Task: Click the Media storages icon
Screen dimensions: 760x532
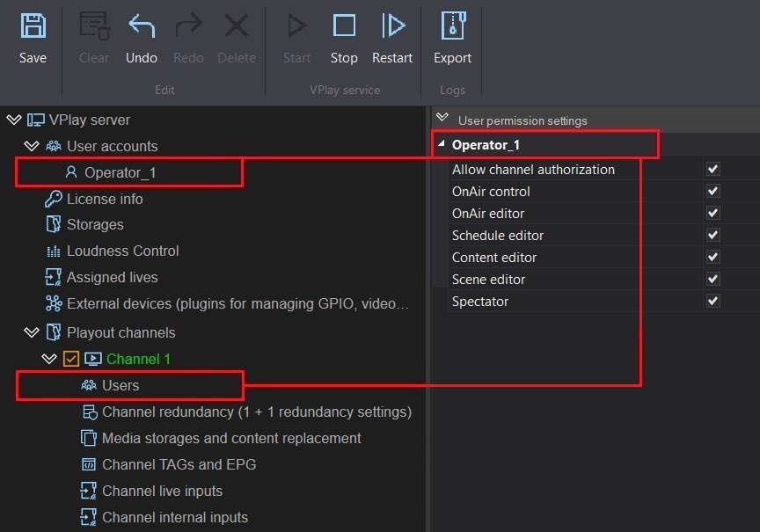Action: (89, 438)
